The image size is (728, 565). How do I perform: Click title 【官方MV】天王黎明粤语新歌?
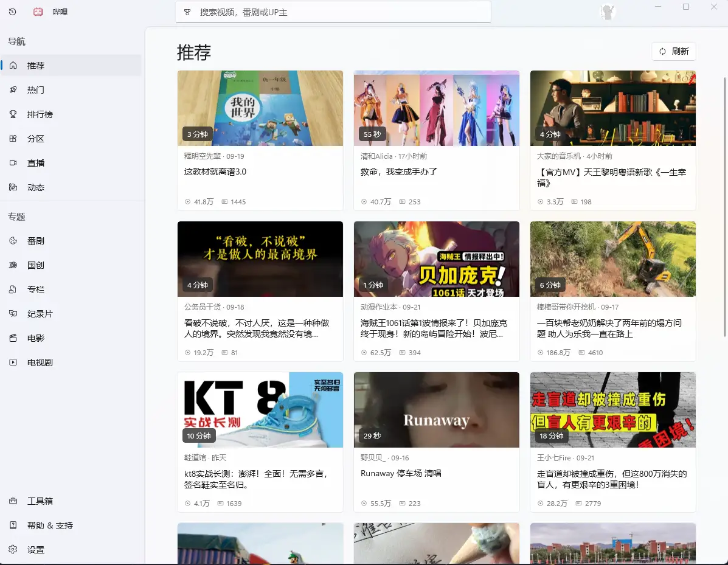[611, 178]
